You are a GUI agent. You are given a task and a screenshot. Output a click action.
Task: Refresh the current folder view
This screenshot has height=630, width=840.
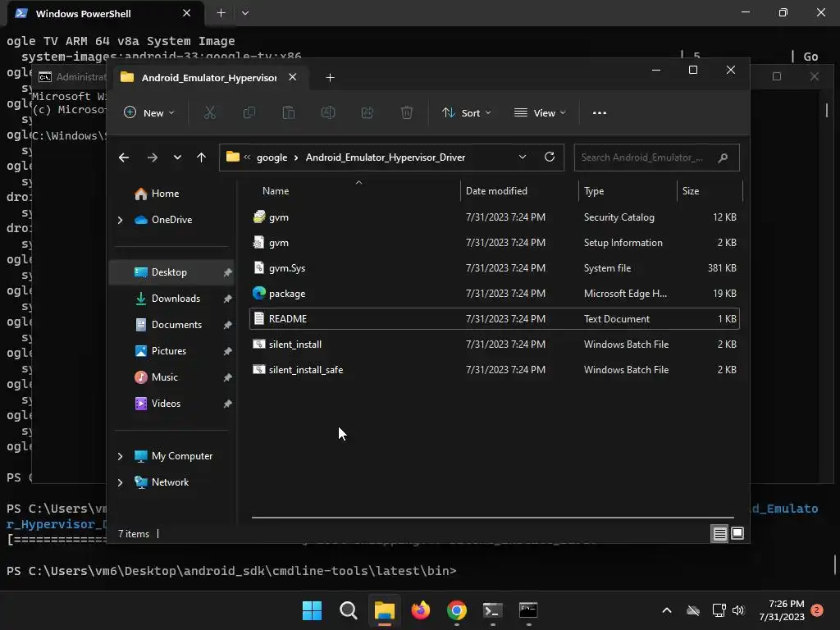tap(549, 157)
